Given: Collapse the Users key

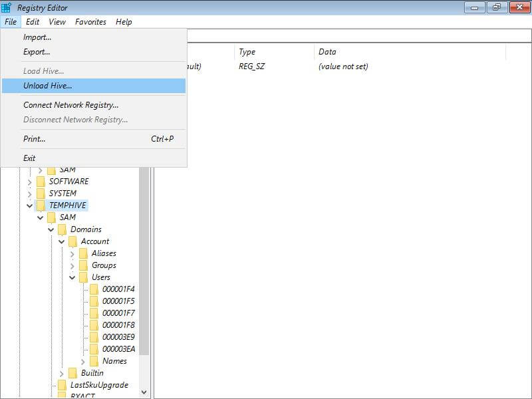Looking at the screenshot, I should [72, 277].
